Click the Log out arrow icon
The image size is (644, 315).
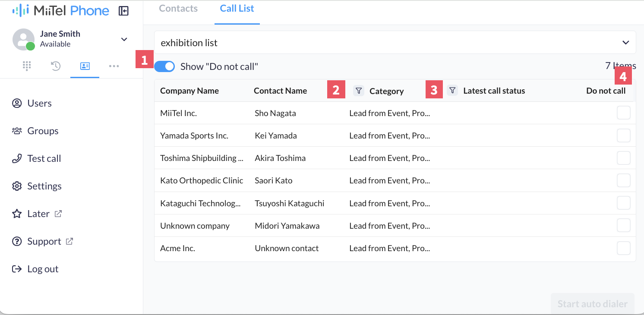17,269
